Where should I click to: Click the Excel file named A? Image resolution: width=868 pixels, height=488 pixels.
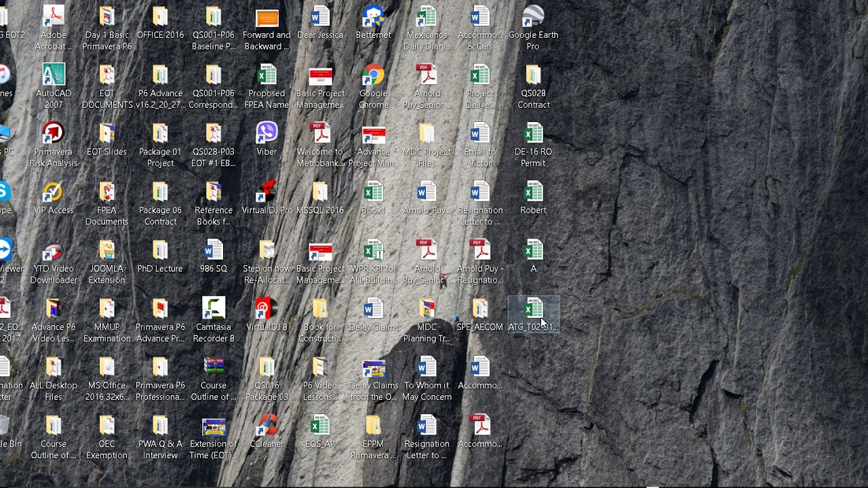[534, 249]
